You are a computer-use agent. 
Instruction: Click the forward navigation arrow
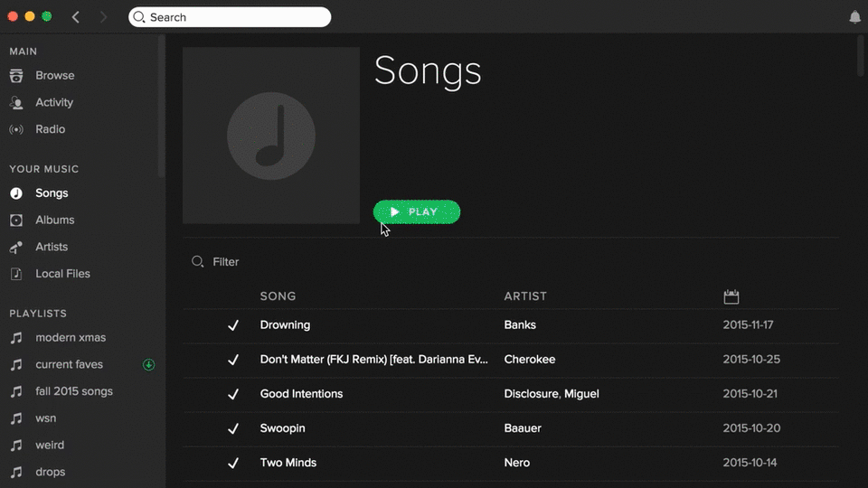tap(103, 17)
